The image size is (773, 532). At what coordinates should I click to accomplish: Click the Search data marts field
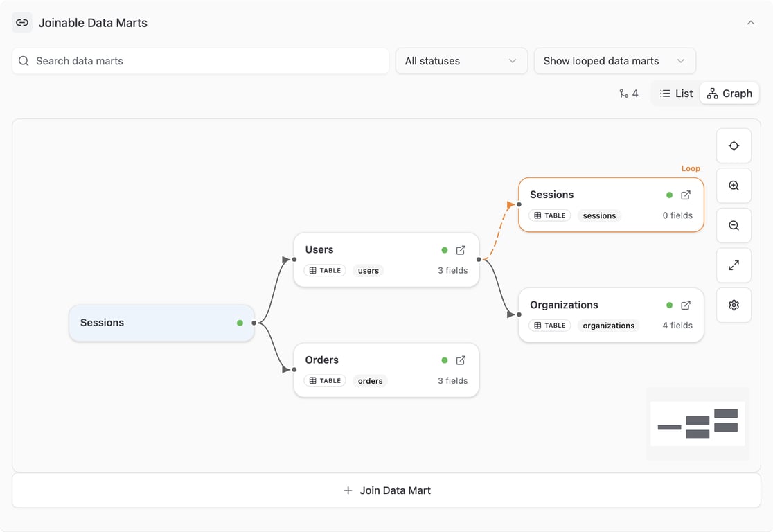[201, 61]
